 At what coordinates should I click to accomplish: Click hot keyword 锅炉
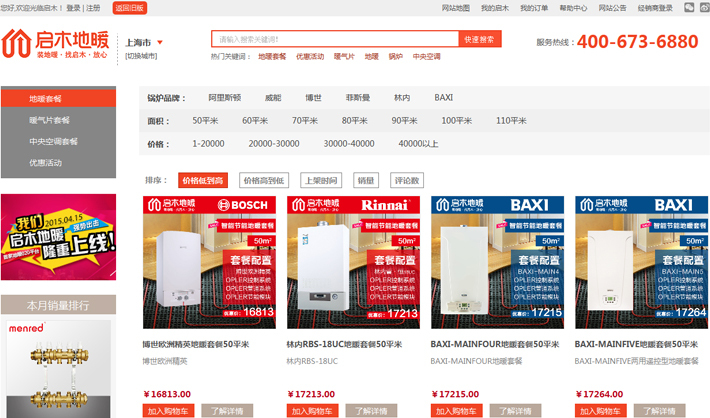point(395,57)
